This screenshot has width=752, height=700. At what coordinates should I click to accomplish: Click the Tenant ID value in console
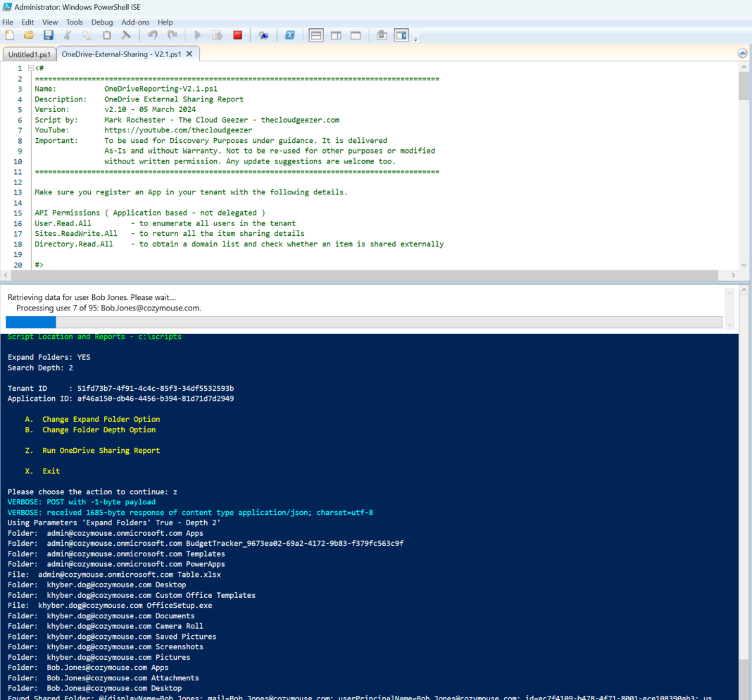(x=156, y=389)
